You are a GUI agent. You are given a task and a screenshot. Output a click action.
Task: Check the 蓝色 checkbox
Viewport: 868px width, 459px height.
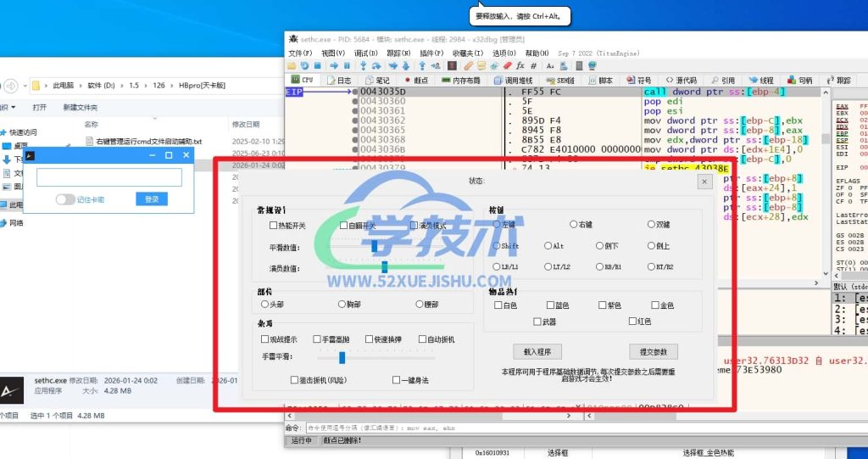coord(550,305)
